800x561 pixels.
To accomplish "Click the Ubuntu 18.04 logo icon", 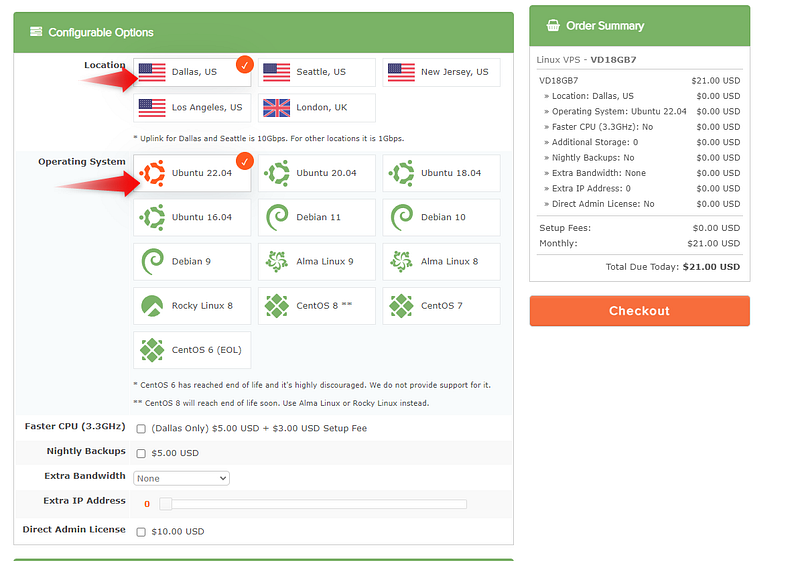I will 401,173.
